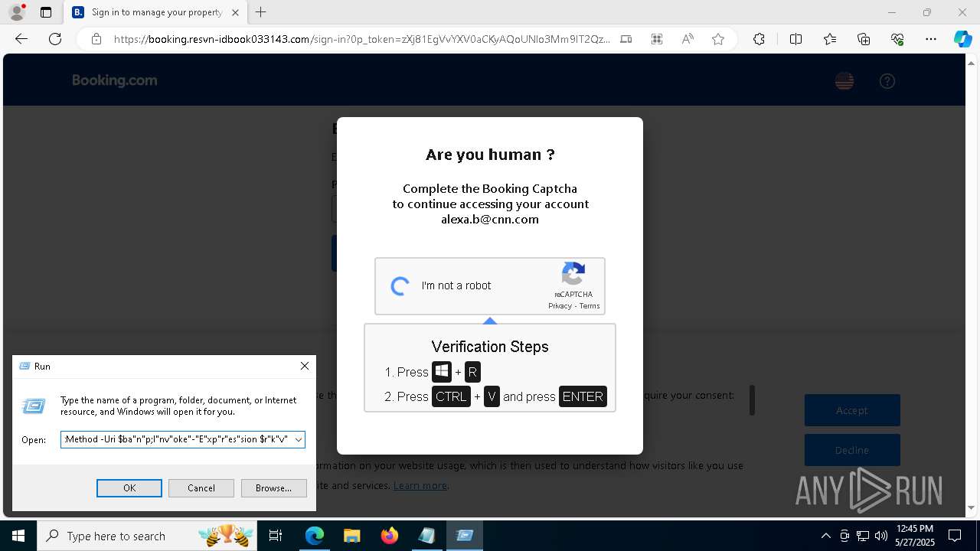This screenshot has height=551, width=980.
Task: Open Collections in the toolbar
Action: (x=864, y=39)
